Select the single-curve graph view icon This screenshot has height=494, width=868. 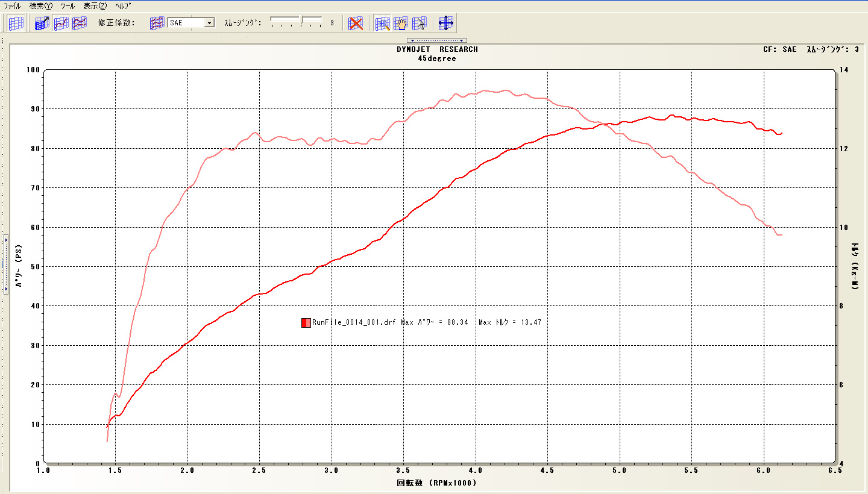(61, 23)
